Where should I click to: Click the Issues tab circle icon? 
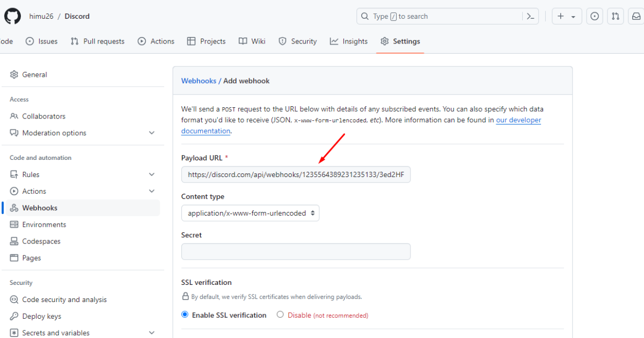30,41
